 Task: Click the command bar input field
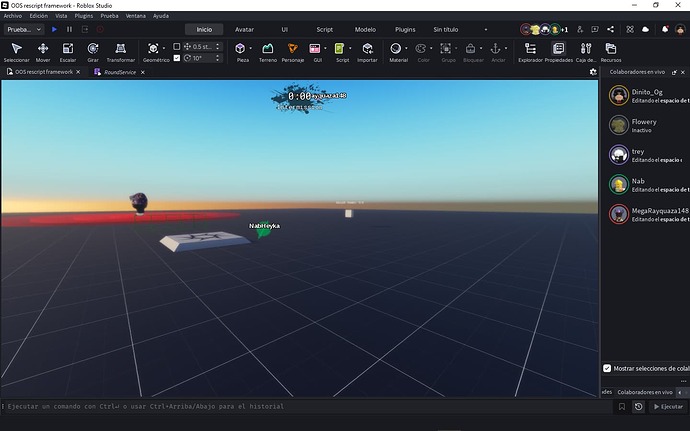[308, 407]
